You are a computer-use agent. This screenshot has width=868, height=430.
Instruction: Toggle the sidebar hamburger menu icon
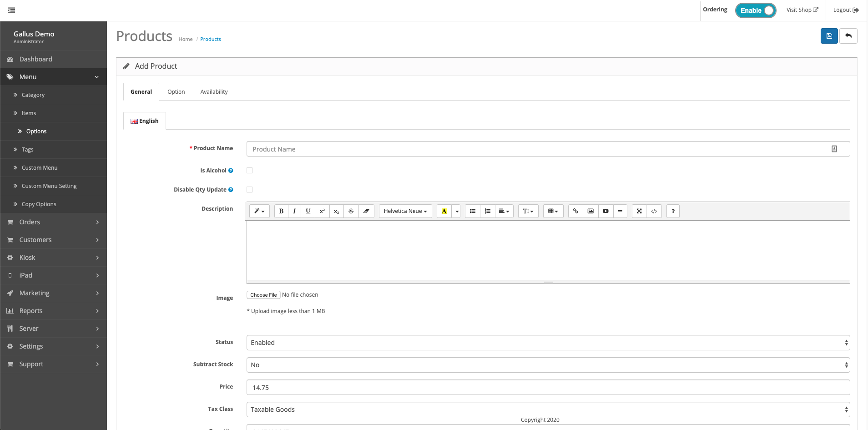(x=11, y=10)
